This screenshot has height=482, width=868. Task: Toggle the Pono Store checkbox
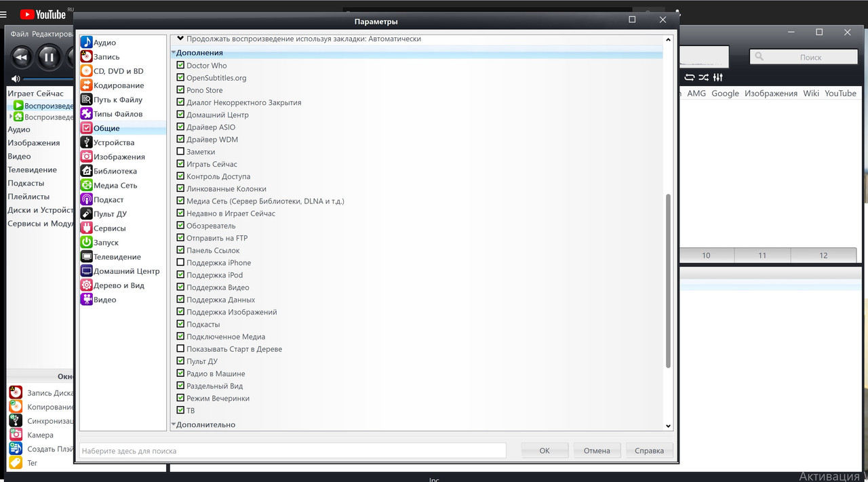(180, 90)
